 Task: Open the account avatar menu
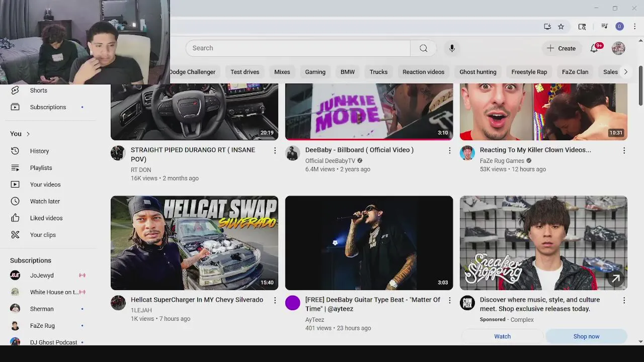(618, 48)
